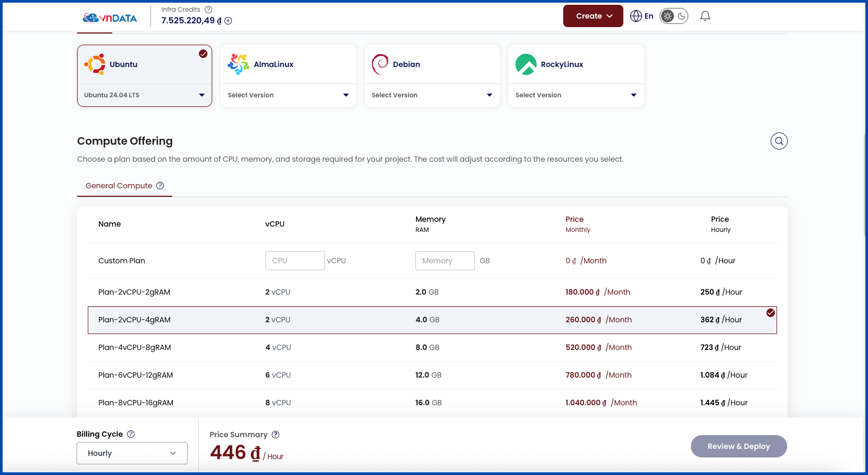Click the 1.040.000 ₫ monthly price
868x475 pixels.
[x=586, y=403]
